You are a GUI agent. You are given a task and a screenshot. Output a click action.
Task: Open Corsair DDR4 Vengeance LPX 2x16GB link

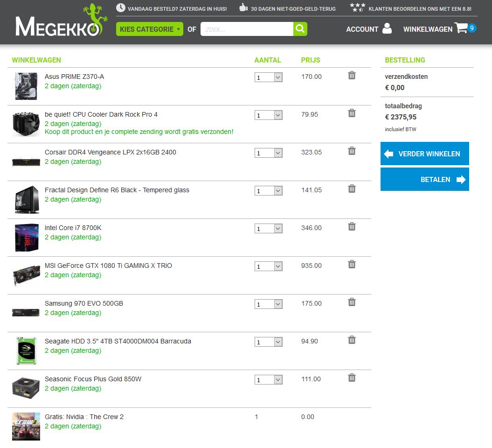111,152
